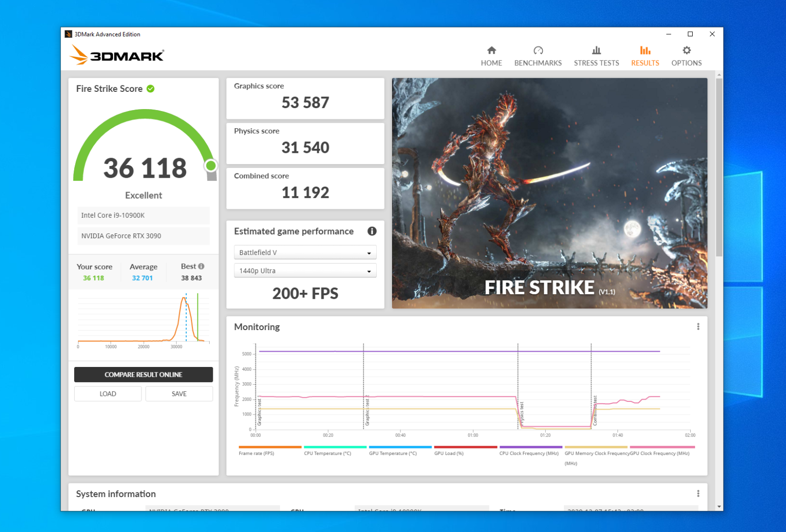Click Compare Result Online button
Viewport: 786px width, 532px height.
pos(143,374)
